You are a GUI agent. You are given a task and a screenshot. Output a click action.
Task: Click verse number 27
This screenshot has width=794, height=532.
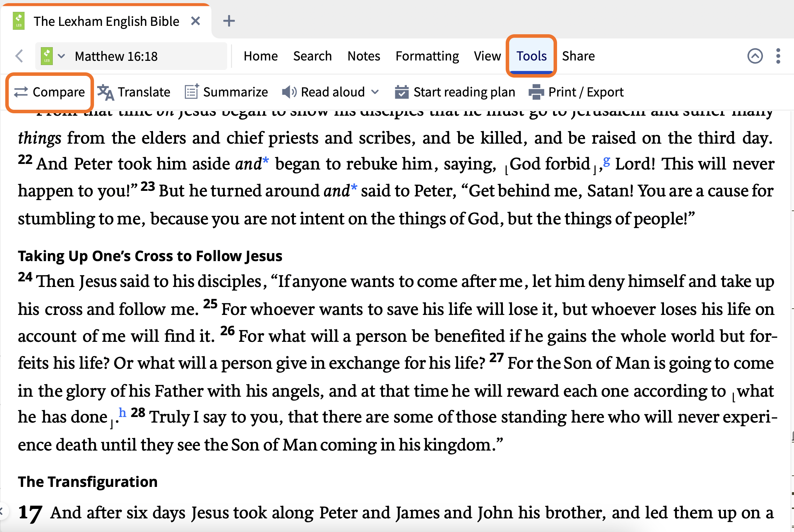(x=497, y=358)
